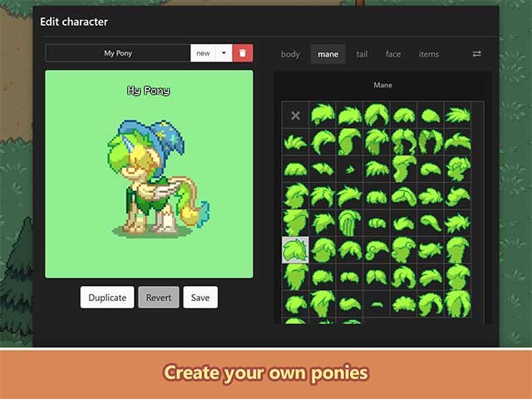Click the swap arrows icon beside the items tab

[476, 54]
